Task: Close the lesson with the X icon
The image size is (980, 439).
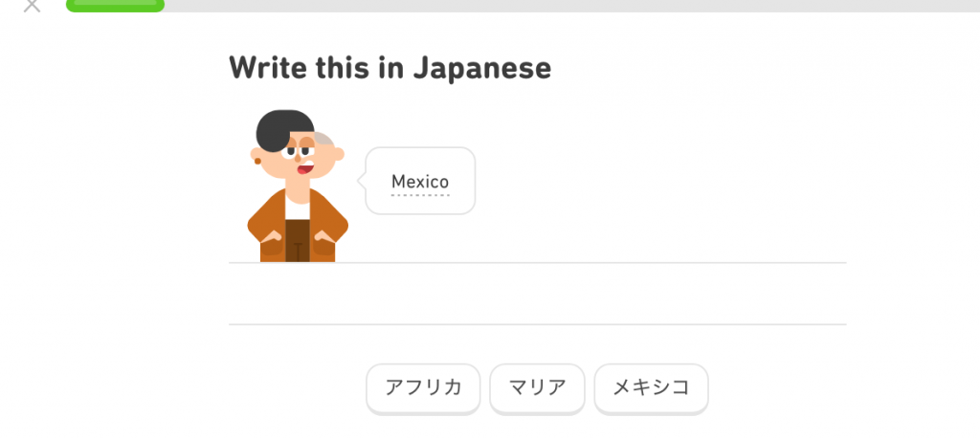Action: [x=33, y=6]
